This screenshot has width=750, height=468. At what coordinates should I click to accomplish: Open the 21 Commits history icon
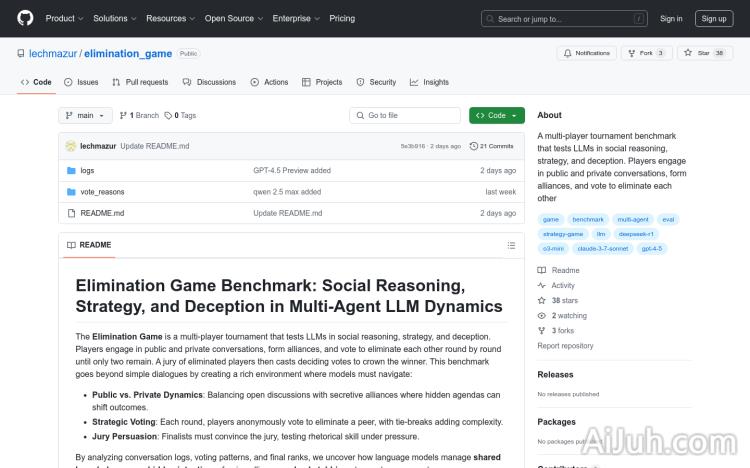pos(473,146)
